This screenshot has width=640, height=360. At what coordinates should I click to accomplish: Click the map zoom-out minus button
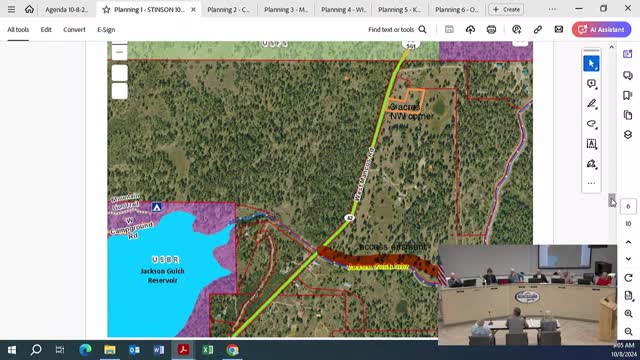pyautogui.click(x=120, y=52)
